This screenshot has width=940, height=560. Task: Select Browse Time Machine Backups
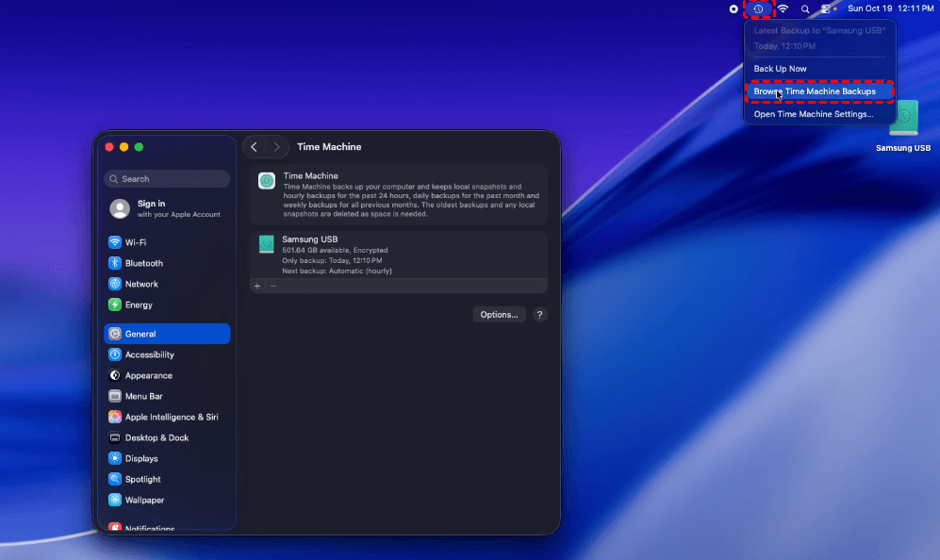[814, 91]
